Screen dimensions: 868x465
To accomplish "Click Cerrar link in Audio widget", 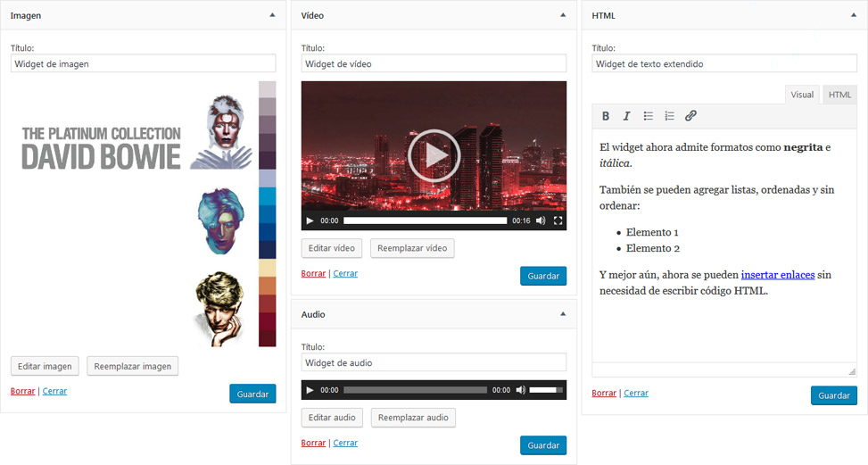I will pos(345,443).
